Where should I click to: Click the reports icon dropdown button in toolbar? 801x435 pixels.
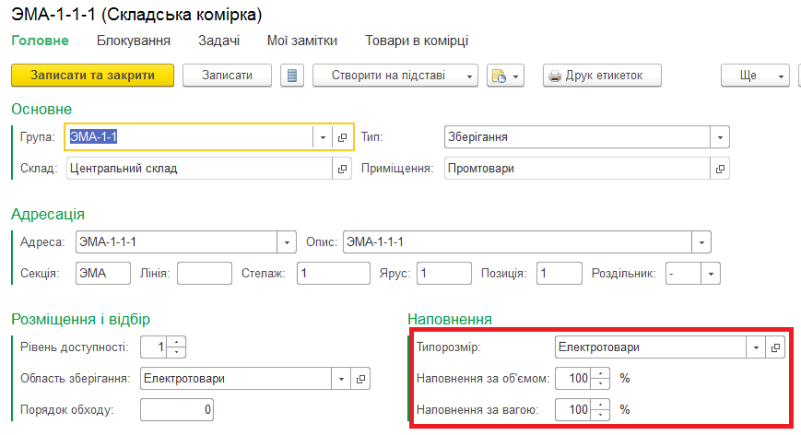point(505,76)
